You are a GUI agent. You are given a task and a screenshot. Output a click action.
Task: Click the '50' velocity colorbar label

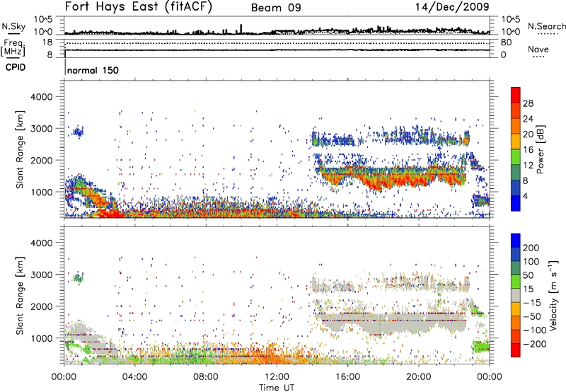[528, 275]
